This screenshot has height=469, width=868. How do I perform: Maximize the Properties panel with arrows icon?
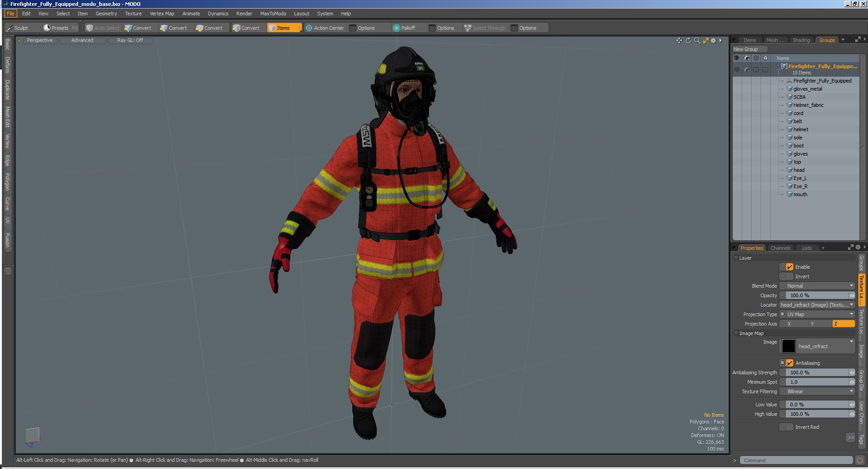850,247
